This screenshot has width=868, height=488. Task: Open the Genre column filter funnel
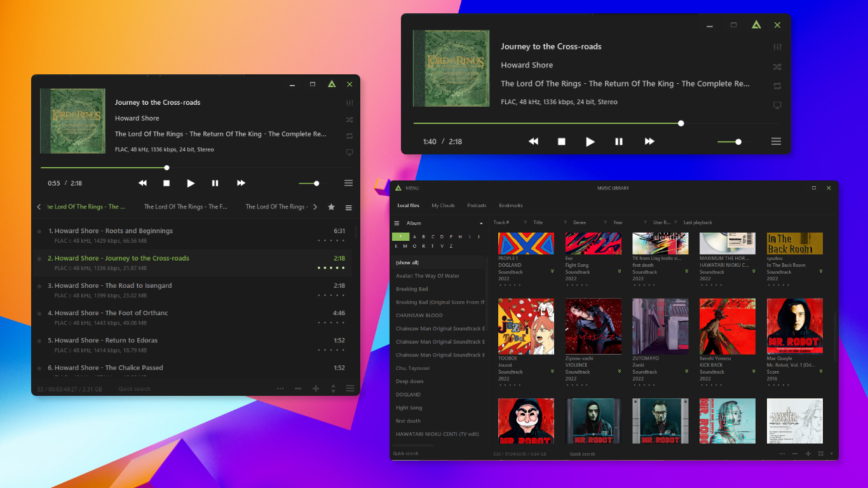click(565, 222)
